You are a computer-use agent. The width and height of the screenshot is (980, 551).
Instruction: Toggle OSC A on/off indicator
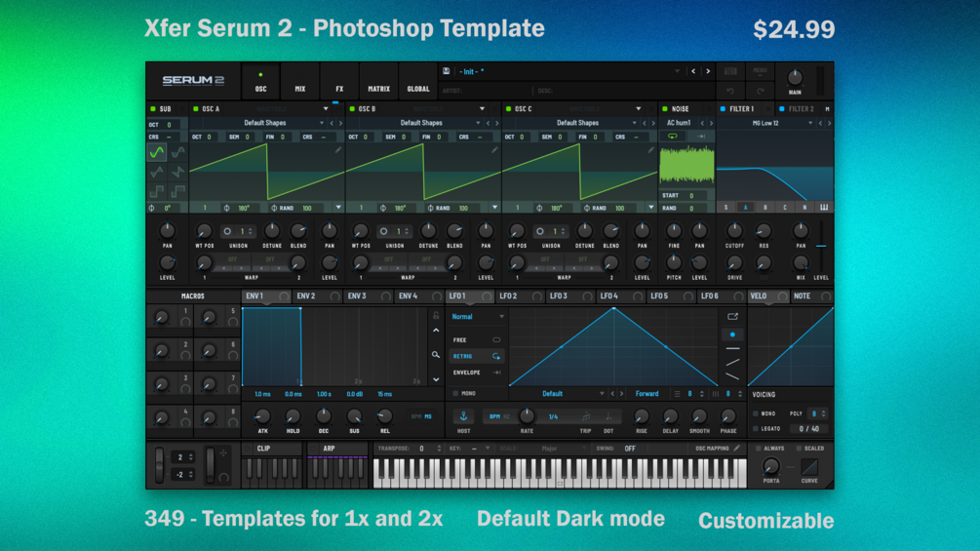click(196, 108)
